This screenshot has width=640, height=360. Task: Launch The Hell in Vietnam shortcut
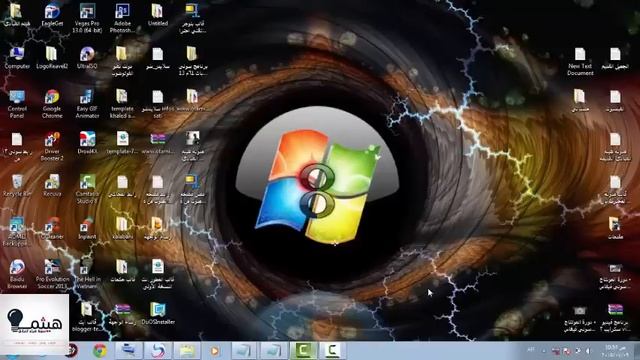[87, 274]
